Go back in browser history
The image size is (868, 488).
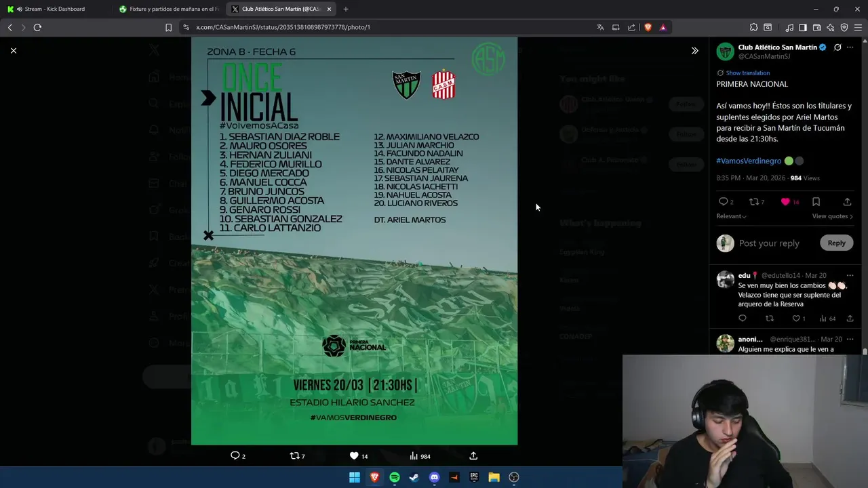[x=9, y=27]
